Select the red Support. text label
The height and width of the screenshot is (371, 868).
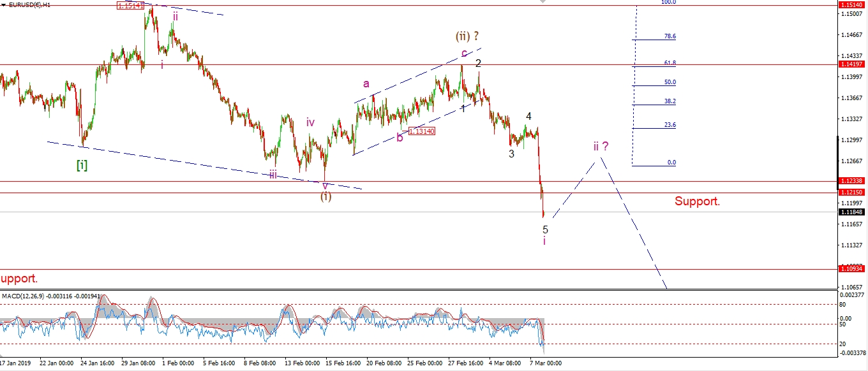click(698, 201)
